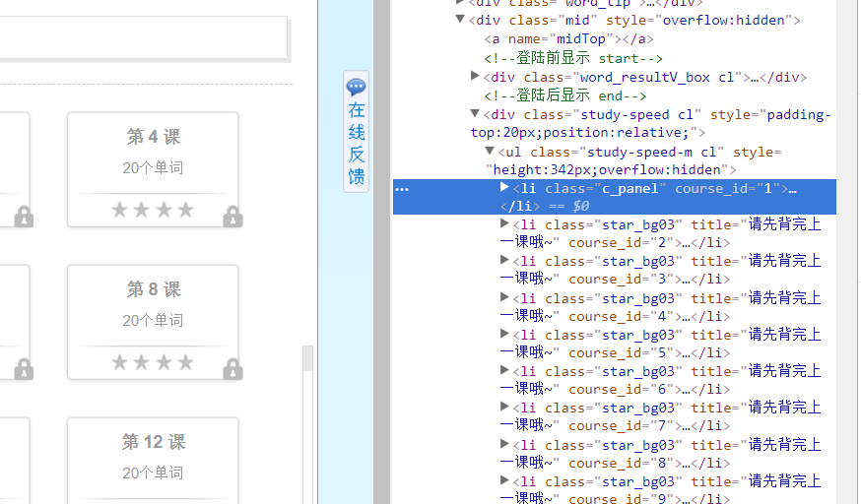The image size is (861, 504).
Task: Expand the li node with course_id="6"
Action: coord(504,370)
